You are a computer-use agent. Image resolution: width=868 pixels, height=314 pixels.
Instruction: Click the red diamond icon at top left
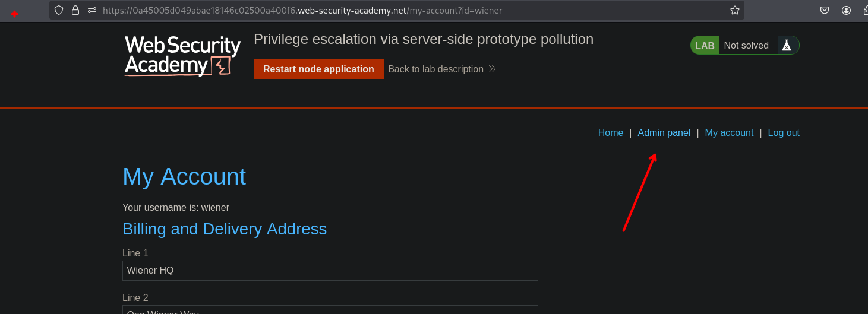[14, 14]
